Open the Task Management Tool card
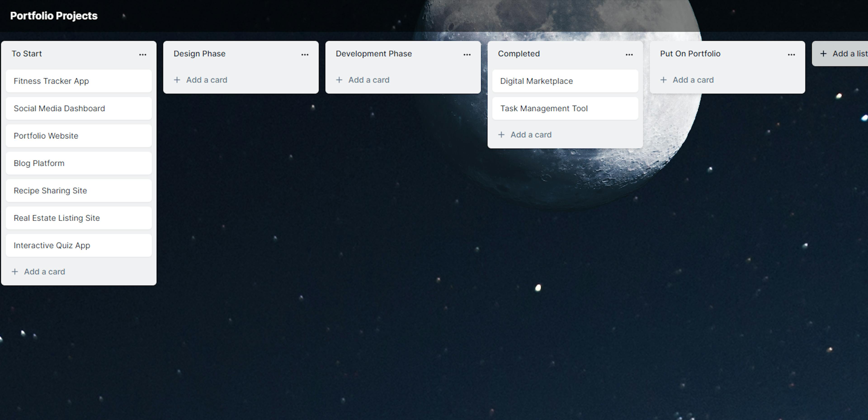The width and height of the screenshot is (868, 420). point(565,108)
